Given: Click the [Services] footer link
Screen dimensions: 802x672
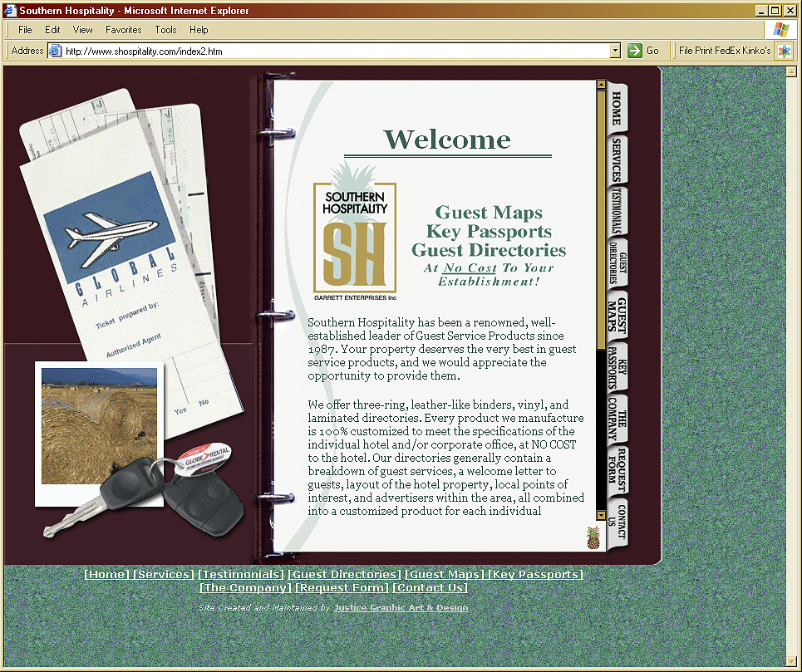Looking at the screenshot, I should click(164, 574).
